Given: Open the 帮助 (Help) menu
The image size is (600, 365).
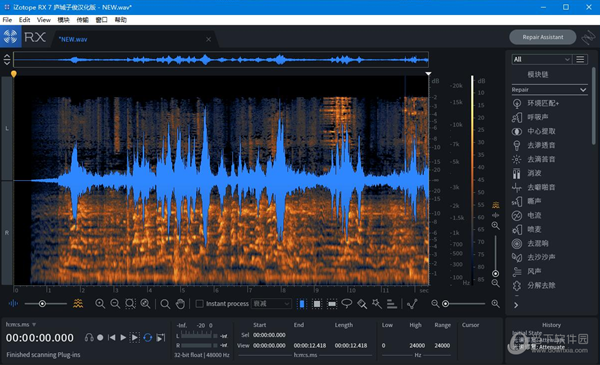Looking at the screenshot, I should tap(121, 20).
